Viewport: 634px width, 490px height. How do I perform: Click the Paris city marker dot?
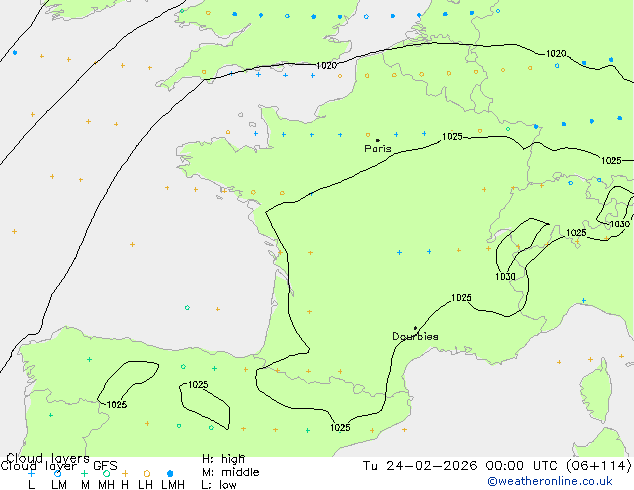click(378, 140)
